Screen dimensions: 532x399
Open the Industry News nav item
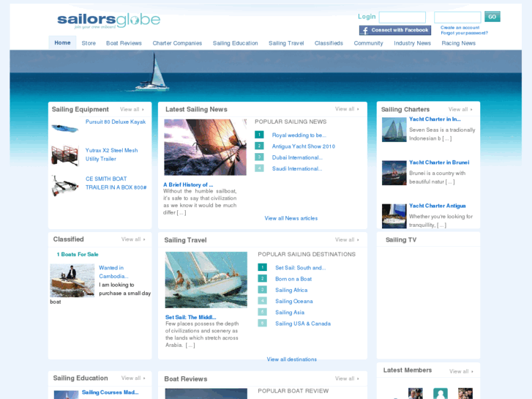point(412,43)
